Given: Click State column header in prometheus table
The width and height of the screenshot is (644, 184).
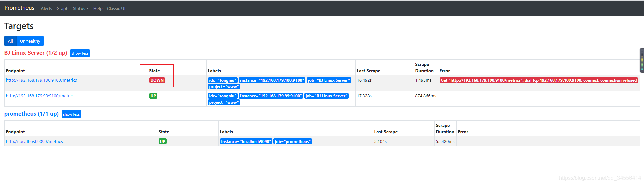Looking at the screenshot, I should pyautogui.click(x=164, y=132).
